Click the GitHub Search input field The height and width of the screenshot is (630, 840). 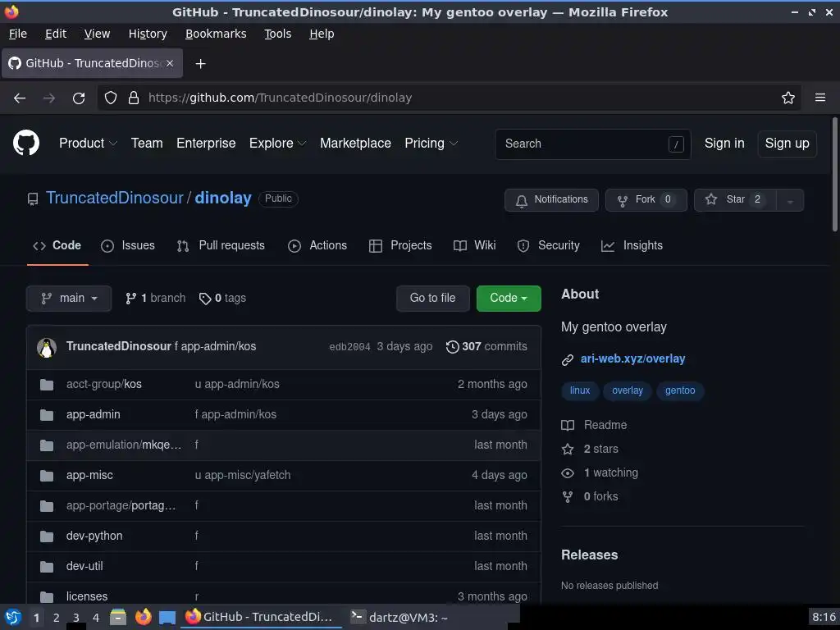click(x=593, y=144)
